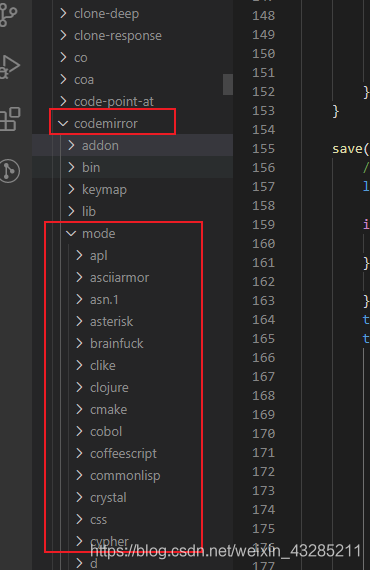Expand the lib folder arrow
370x570 pixels.
click(x=71, y=211)
